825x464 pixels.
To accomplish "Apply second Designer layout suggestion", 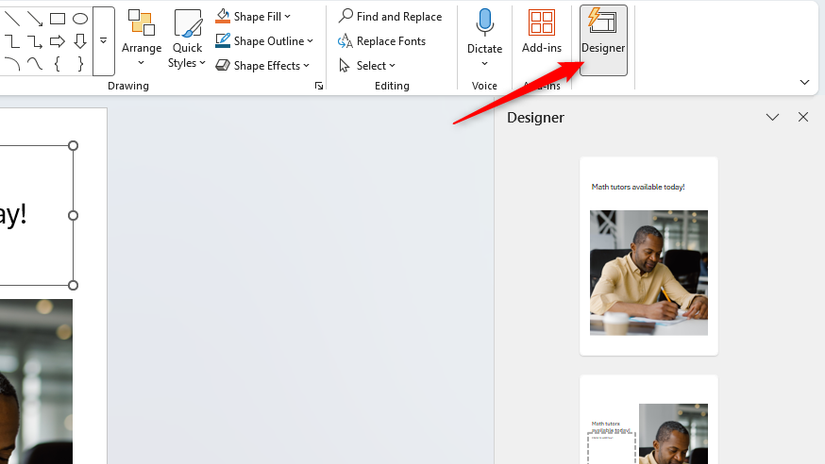I will point(649,419).
